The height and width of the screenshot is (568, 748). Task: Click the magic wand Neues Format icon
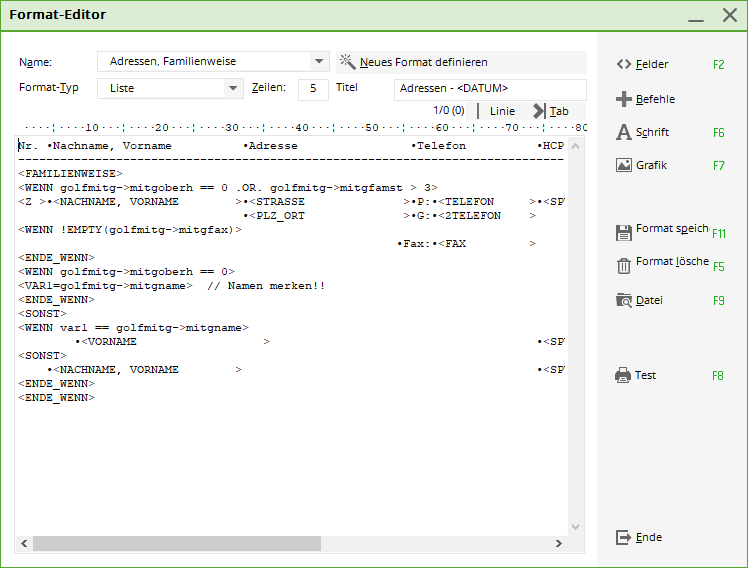point(348,62)
